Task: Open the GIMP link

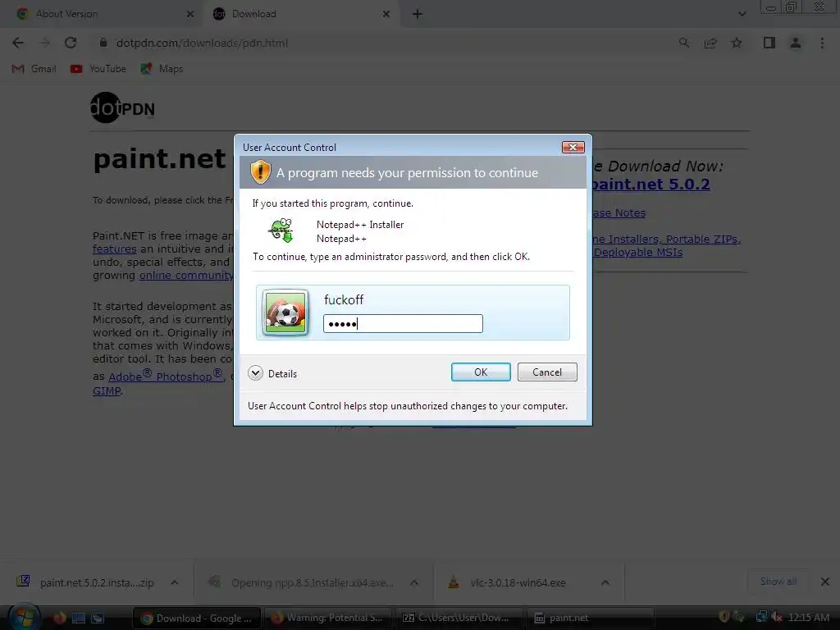Action: pyautogui.click(x=107, y=391)
